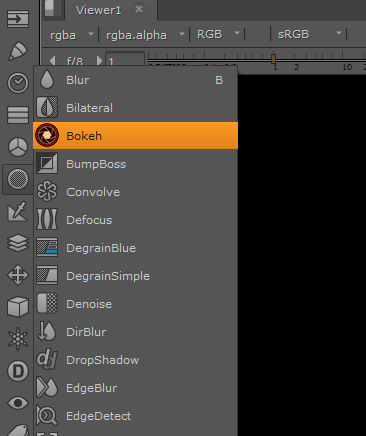Choose Bilateral from the filter menu
Image resolution: width=366 pixels, height=436 pixels.
[x=136, y=108]
